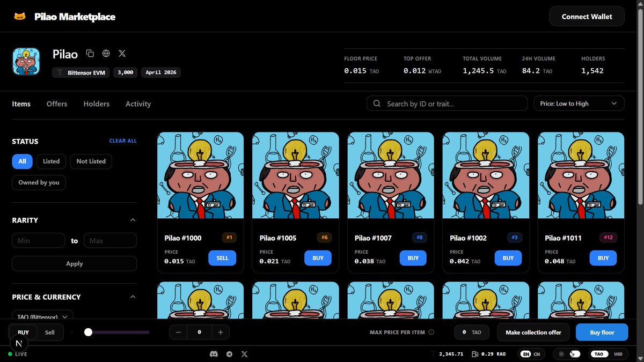Open the Activity tab
The width and height of the screenshot is (644, 362).
(138, 104)
